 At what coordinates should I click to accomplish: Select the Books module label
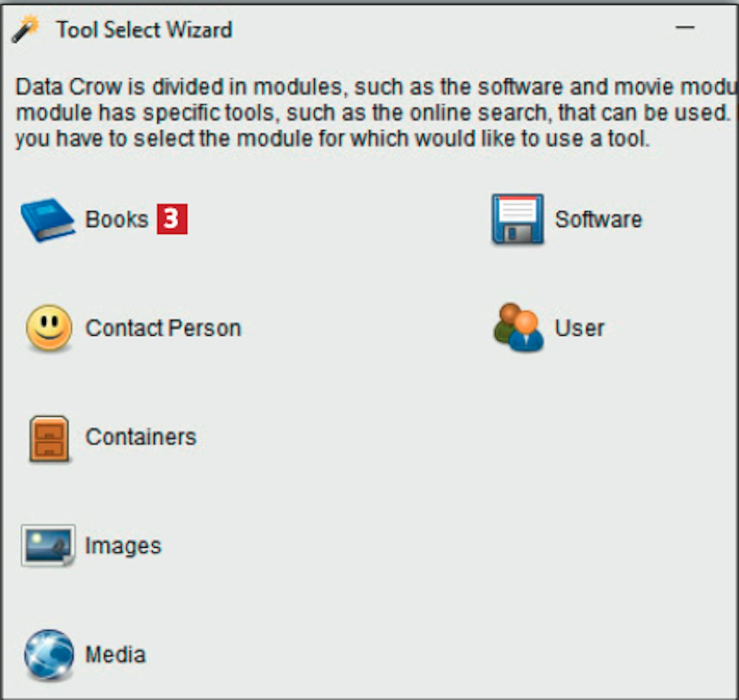(117, 219)
